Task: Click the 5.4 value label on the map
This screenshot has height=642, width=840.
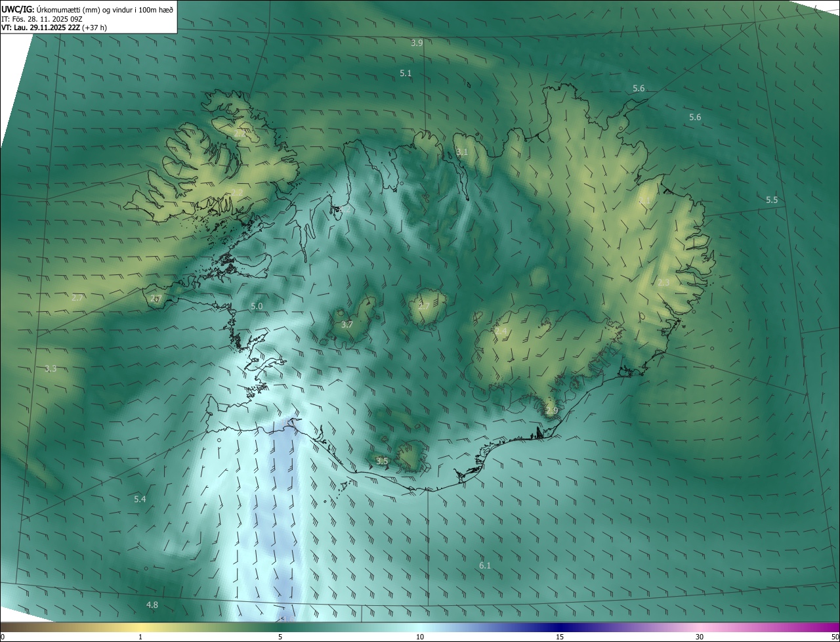Action: pos(140,500)
